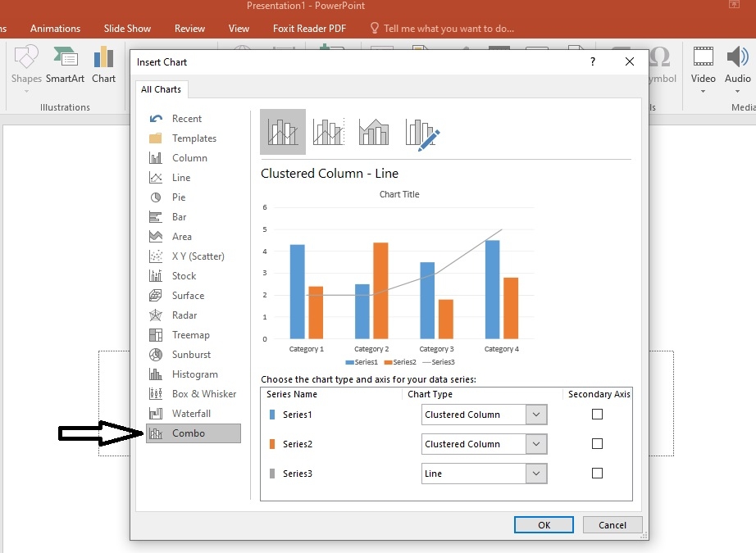Screen dimensions: 756x553
Task: Select the Custom Combination chart icon
Action: pos(423,133)
